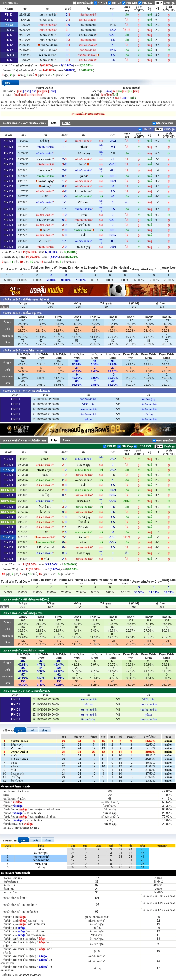
Task: Click the 0-0 score in the 13/09/26 away row
Action: (64, 459)
